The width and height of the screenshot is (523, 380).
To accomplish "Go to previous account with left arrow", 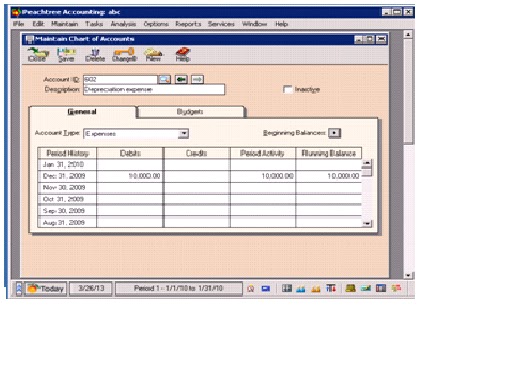I will 181,79.
